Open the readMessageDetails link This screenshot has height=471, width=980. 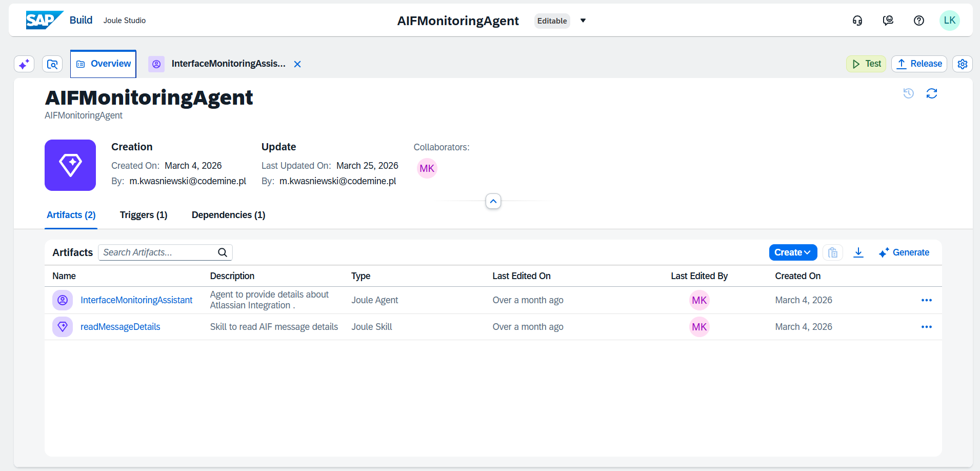click(121, 327)
